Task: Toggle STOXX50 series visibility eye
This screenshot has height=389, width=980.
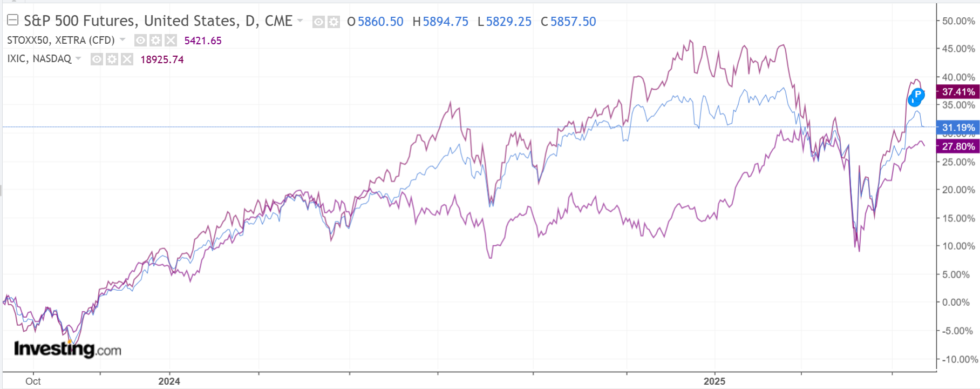Action: click(x=140, y=41)
